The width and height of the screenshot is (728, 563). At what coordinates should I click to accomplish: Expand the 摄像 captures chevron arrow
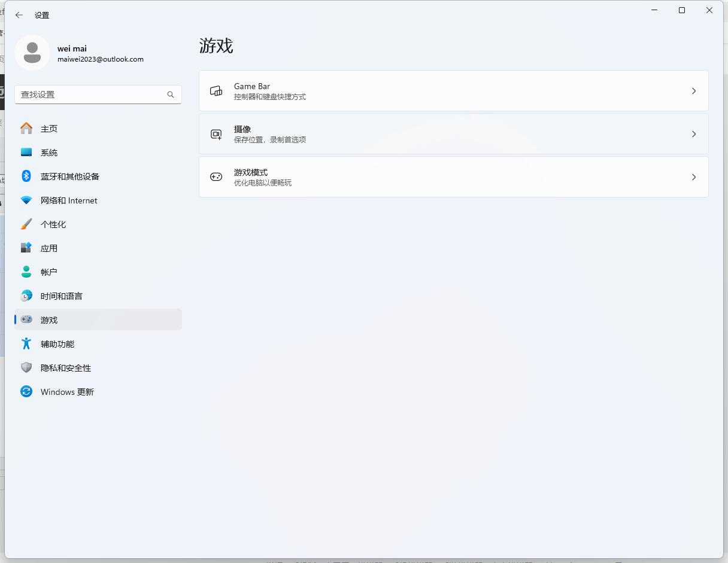694,134
